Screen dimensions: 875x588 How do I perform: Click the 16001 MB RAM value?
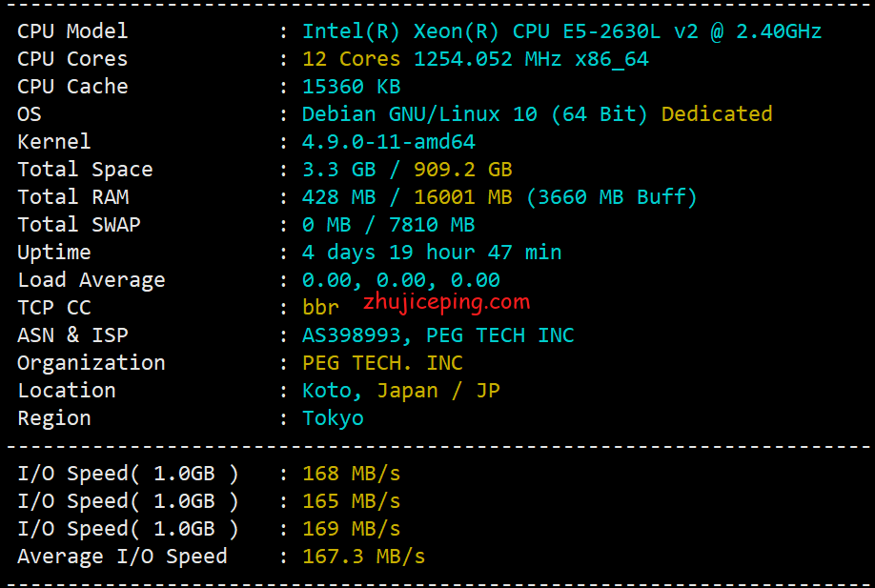[x=462, y=197]
